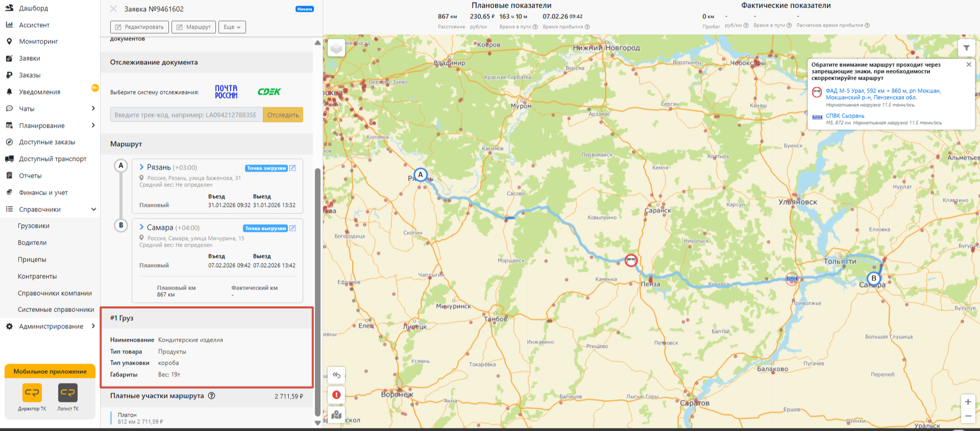This screenshot has width=980, height=431.
Task: Open СПВК Сызрань link
Action: (845, 116)
